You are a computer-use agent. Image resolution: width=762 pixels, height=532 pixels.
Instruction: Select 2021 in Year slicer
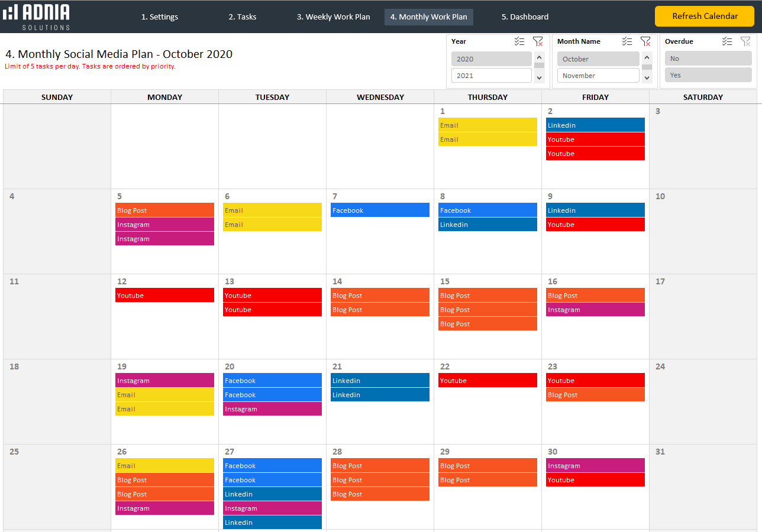(491, 76)
